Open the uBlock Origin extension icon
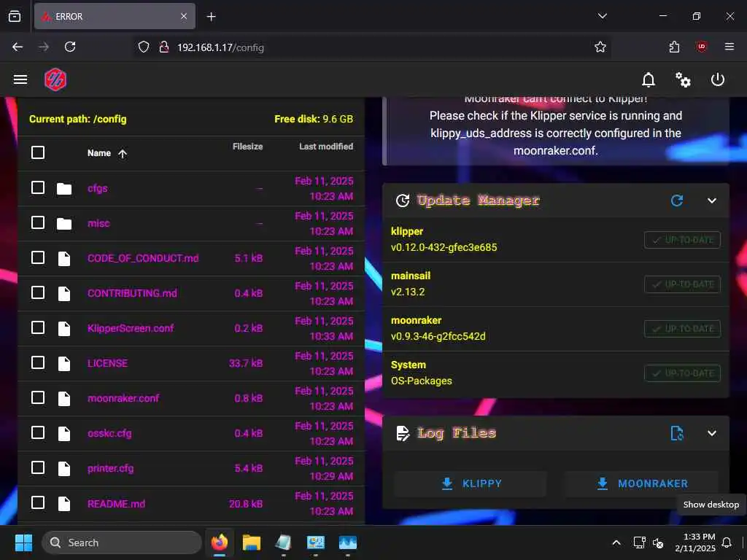 coord(701,47)
